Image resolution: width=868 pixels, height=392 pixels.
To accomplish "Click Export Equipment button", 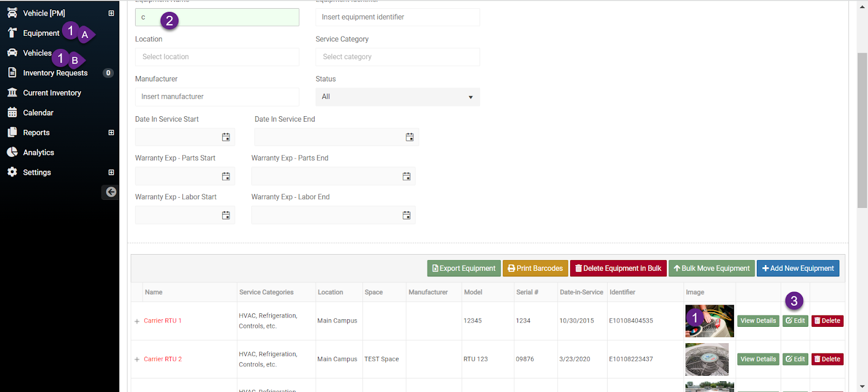I will tap(463, 268).
